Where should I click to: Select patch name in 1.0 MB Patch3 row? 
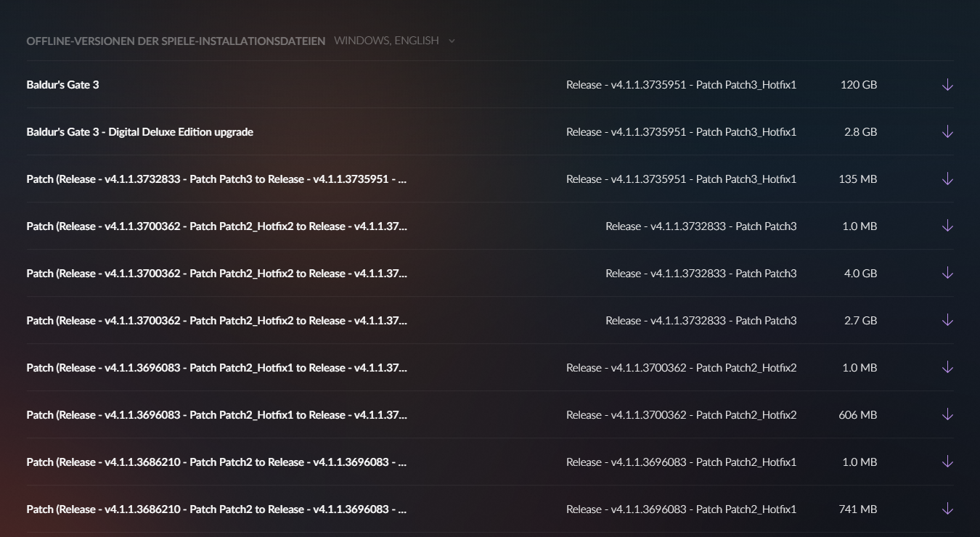point(216,226)
